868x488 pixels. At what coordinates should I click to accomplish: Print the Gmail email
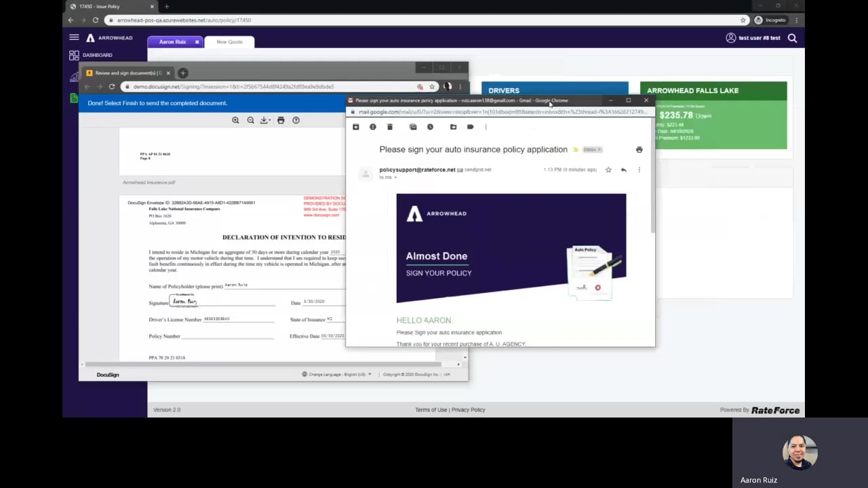coord(639,150)
